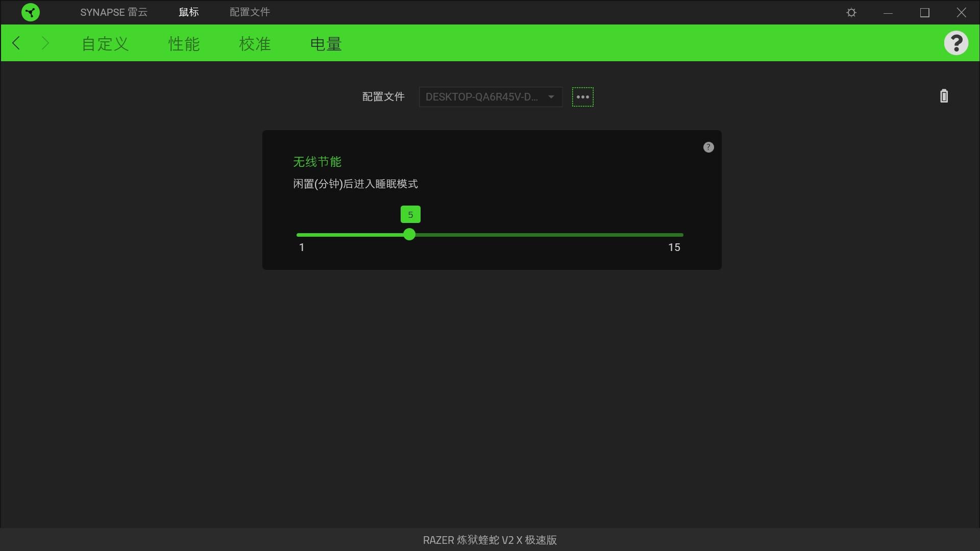Screen dimensions: 980x551
Task: Open the 校准 tab
Action: coord(255,44)
